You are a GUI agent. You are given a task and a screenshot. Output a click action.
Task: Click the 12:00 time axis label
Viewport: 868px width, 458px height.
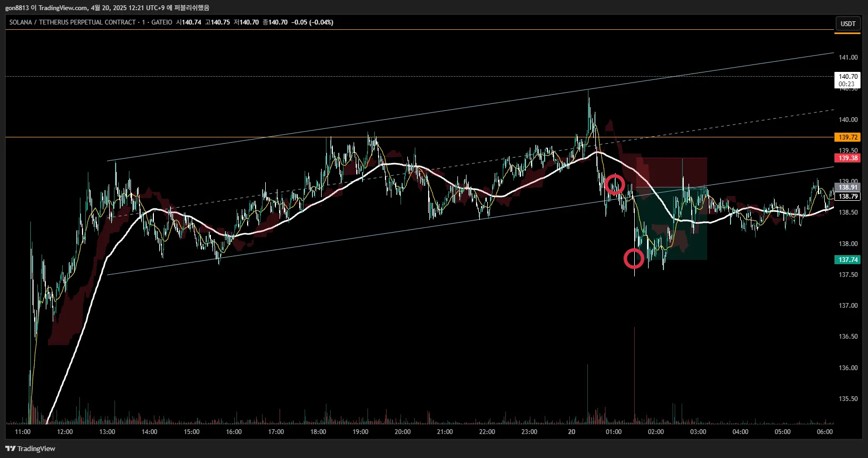(65, 432)
